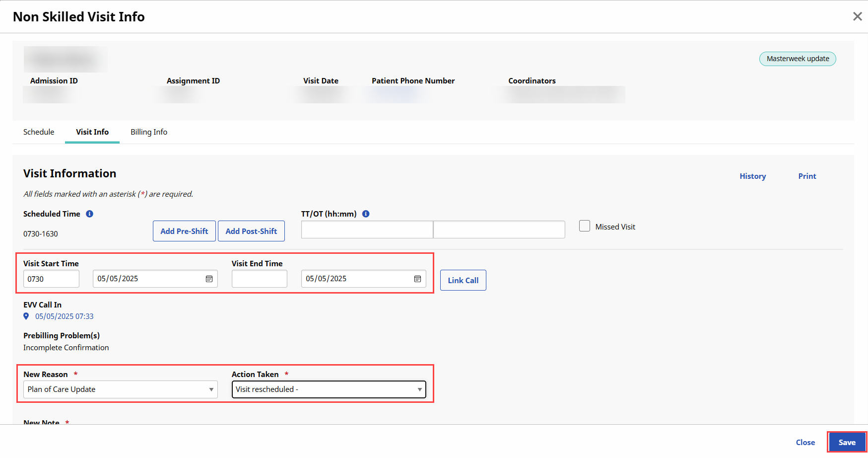Open the visit History link
Screen dimensions: 868x458
(x=752, y=176)
